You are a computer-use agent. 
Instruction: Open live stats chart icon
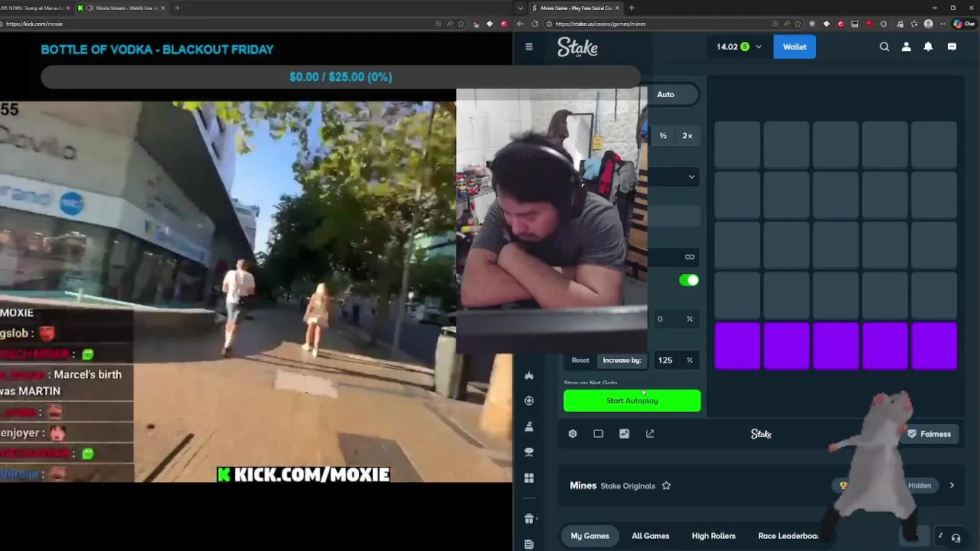point(624,434)
